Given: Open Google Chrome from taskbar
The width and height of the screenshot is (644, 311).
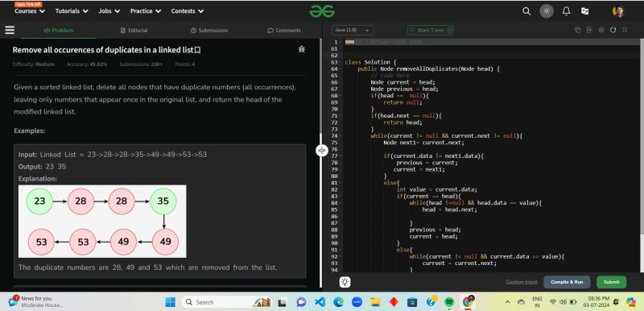Looking at the screenshot, I should pos(468,302).
